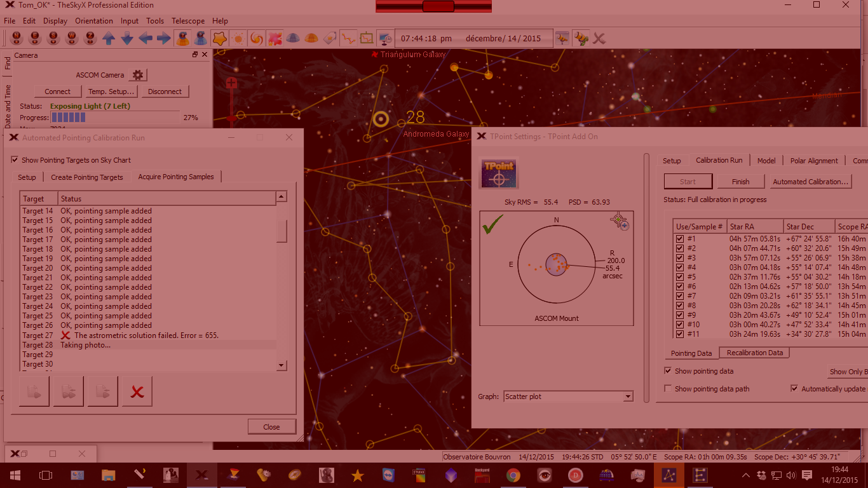
Task: Click the orange sun toolbar icon
Action: click(x=238, y=38)
